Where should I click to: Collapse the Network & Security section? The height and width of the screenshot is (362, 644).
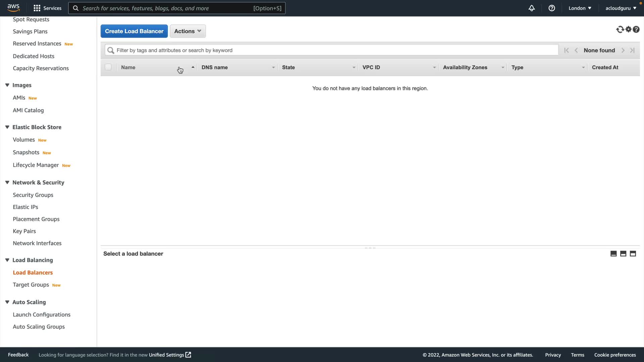[7, 182]
